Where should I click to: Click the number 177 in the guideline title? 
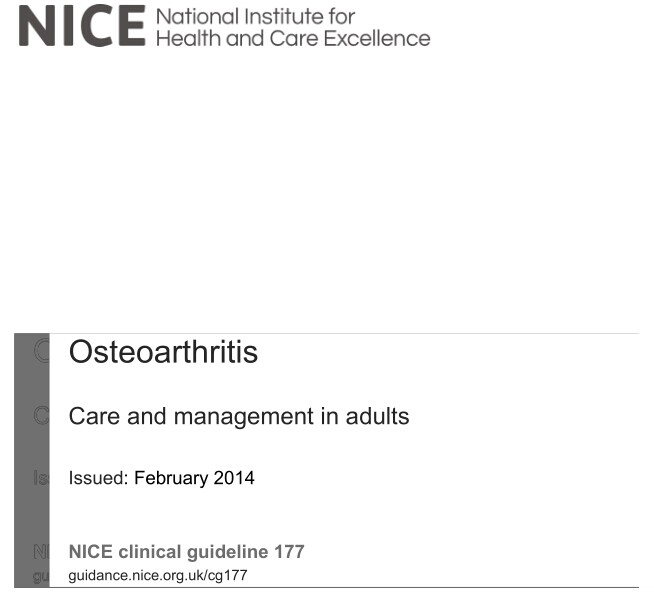289,552
